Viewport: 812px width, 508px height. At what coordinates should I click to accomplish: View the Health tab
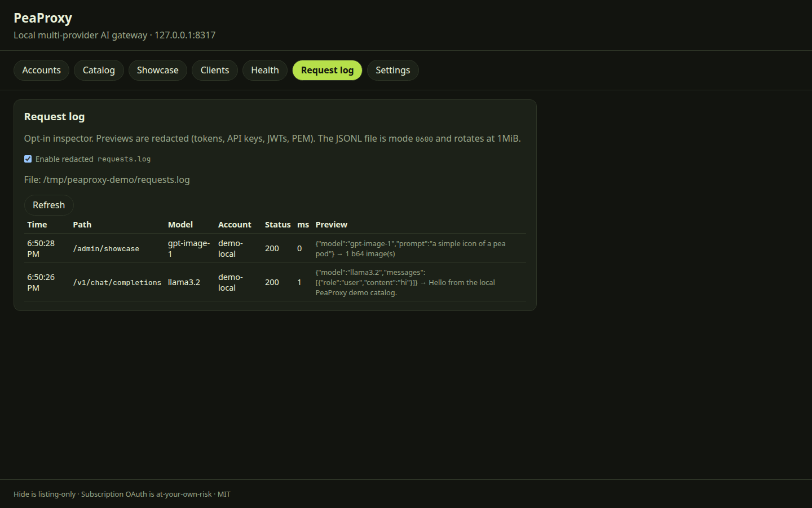pos(265,70)
